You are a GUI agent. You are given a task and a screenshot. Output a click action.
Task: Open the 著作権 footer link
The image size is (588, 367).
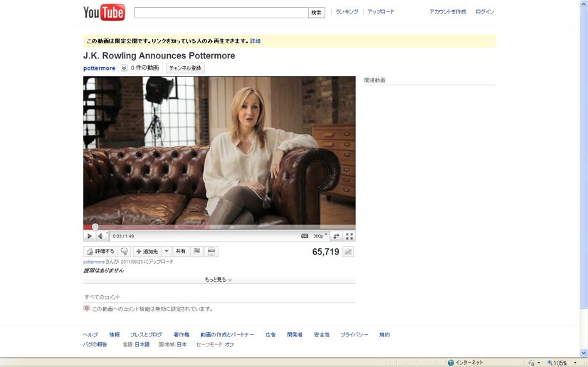182,334
